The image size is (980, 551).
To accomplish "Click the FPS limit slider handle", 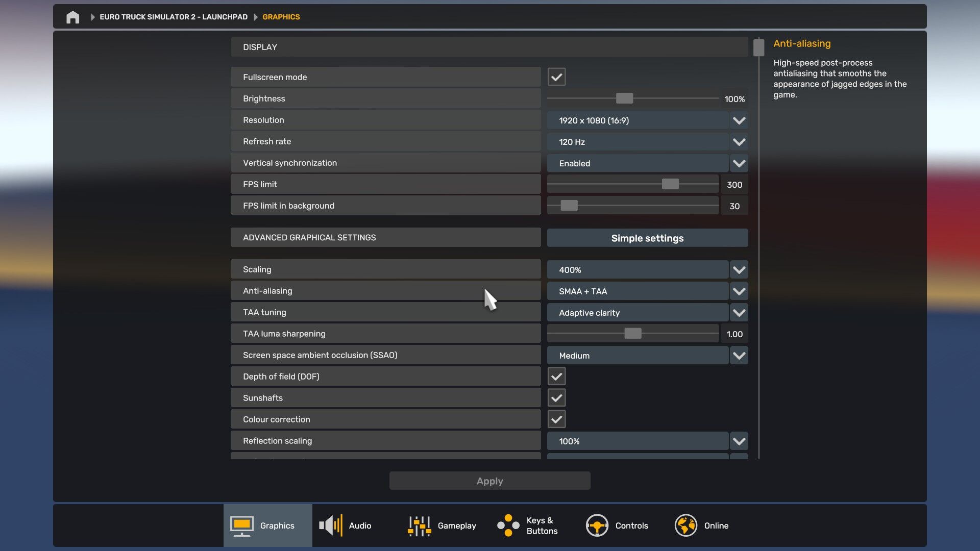I will [670, 184].
